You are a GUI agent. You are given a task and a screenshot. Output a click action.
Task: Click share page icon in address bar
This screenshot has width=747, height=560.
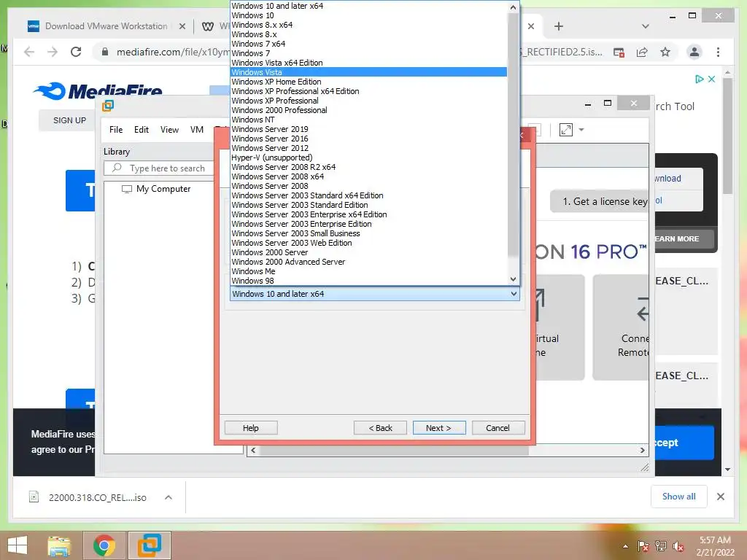pyautogui.click(x=642, y=52)
